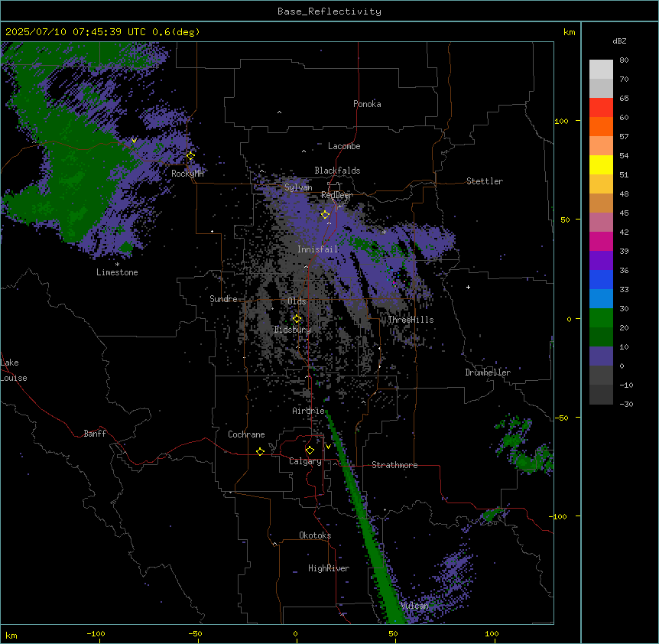This screenshot has width=659, height=644.
Task: Select the asterisk marker above Limestone
Action: click(x=117, y=265)
